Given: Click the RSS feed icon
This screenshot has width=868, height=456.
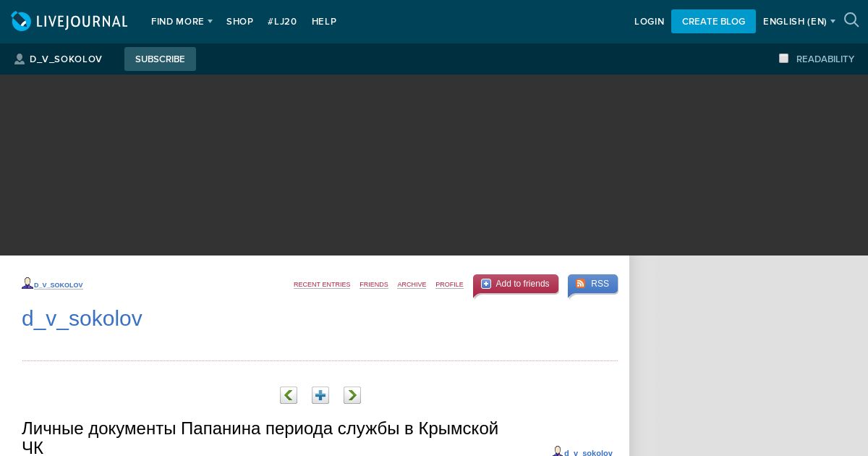Looking at the screenshot, I should pyautogui.click(x=580, y=284).
